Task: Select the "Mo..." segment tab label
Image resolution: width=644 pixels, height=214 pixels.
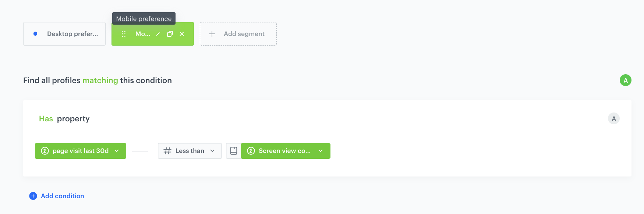Action: [143, 34]
